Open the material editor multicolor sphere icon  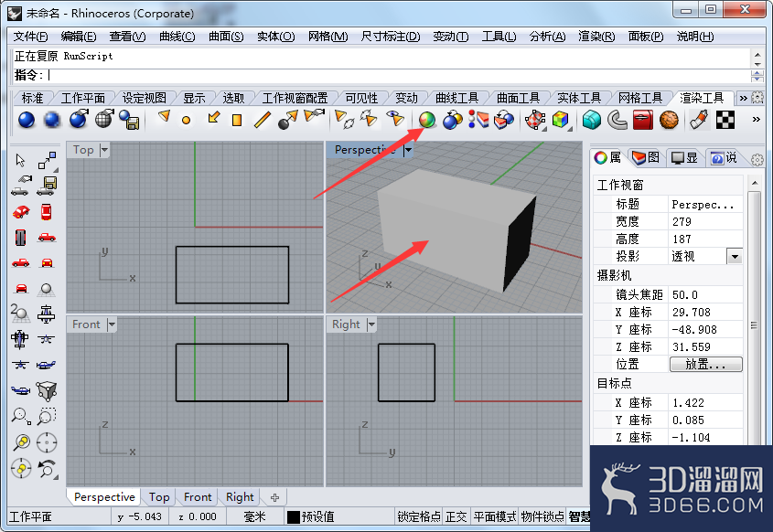(427, 120)
